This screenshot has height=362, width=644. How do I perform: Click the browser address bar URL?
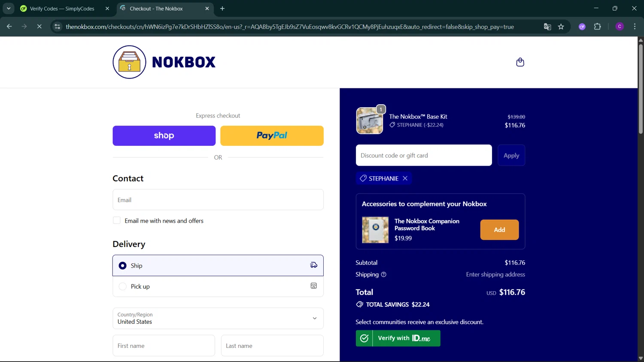pyautogui.click(x=290, y=27)
